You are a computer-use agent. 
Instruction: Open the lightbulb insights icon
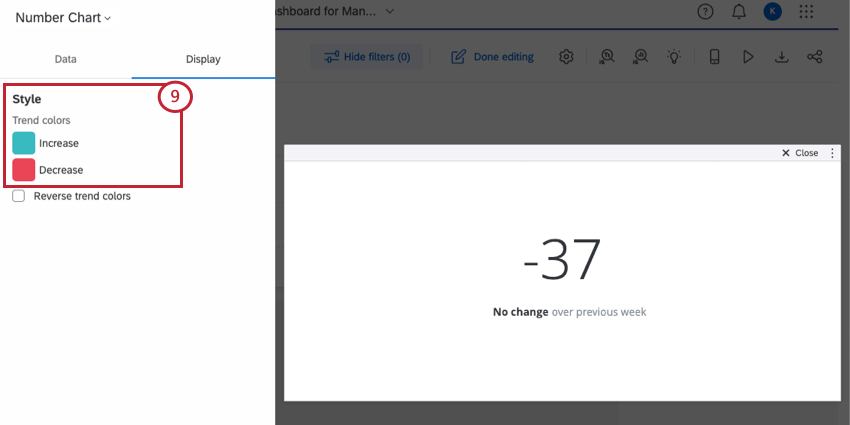click(x=674, y=56)
